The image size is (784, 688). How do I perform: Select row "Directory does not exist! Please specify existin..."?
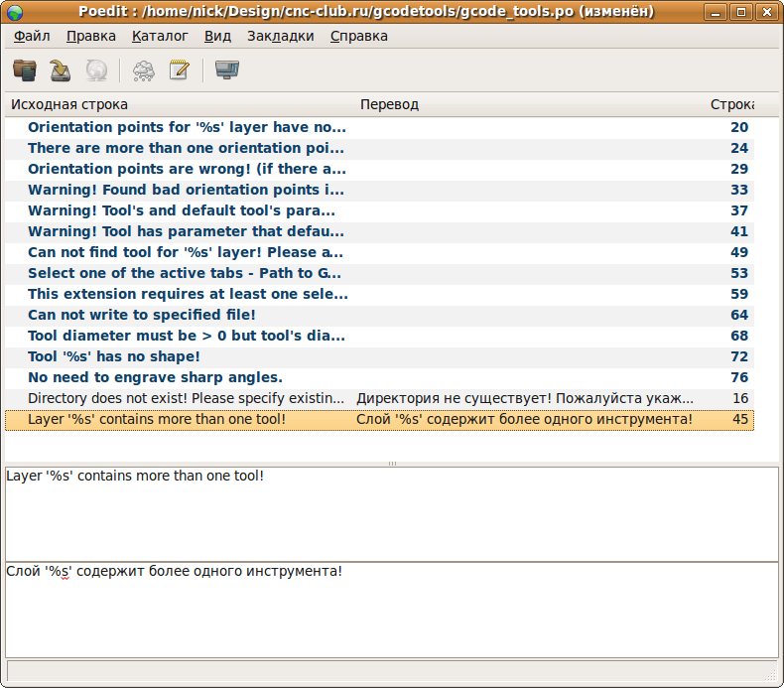[x=379, y=398]
